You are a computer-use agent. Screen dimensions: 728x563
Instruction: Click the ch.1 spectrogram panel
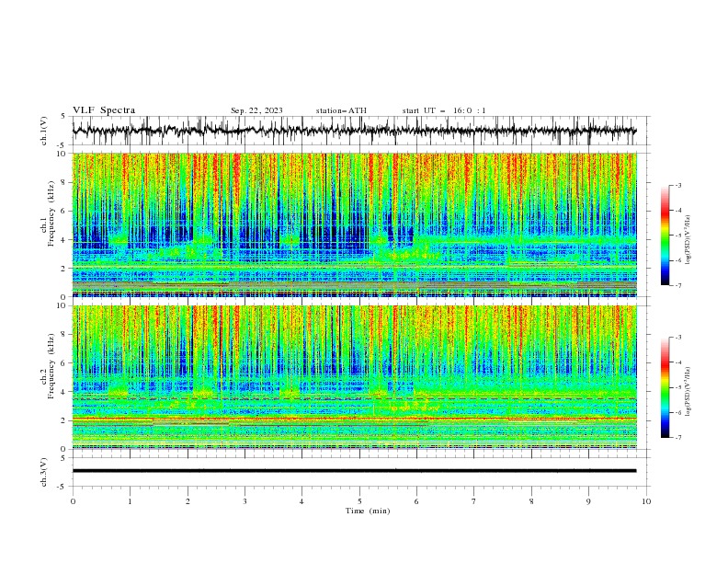click(x=354, y=224)
